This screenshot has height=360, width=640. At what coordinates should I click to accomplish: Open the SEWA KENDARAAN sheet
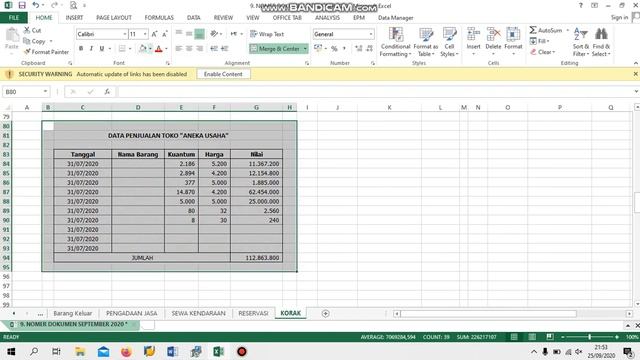[198, 313]
